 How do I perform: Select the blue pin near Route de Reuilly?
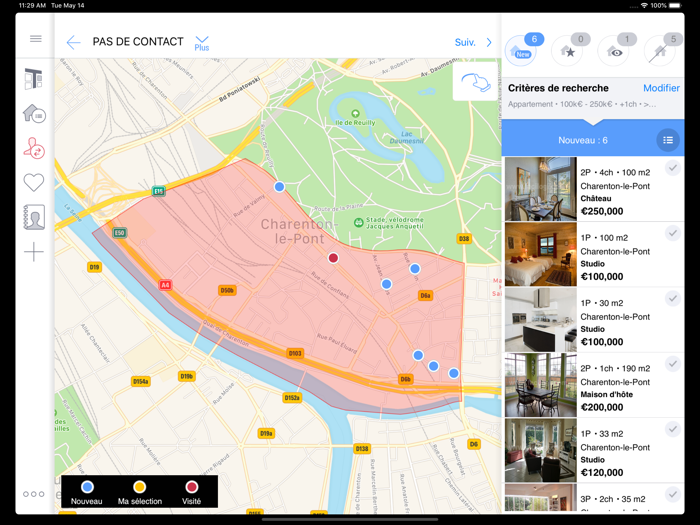point(279,187)
